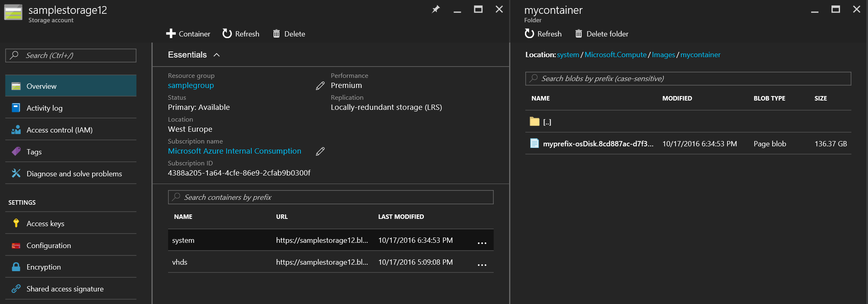Open the ellipsis menu for system container
This screenshot has height=304, width=868.
click(x=482, y=243)
